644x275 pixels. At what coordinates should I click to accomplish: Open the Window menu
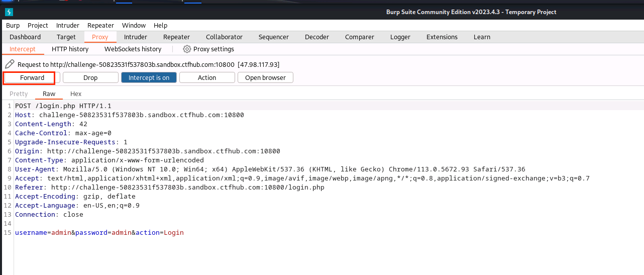click(x=134, y=25)
